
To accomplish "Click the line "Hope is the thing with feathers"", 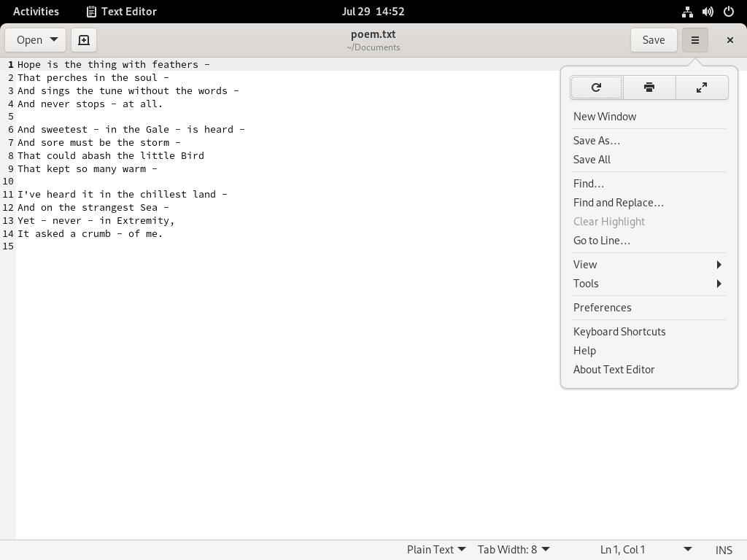I will pyautogui.click(x=113, y=65).
